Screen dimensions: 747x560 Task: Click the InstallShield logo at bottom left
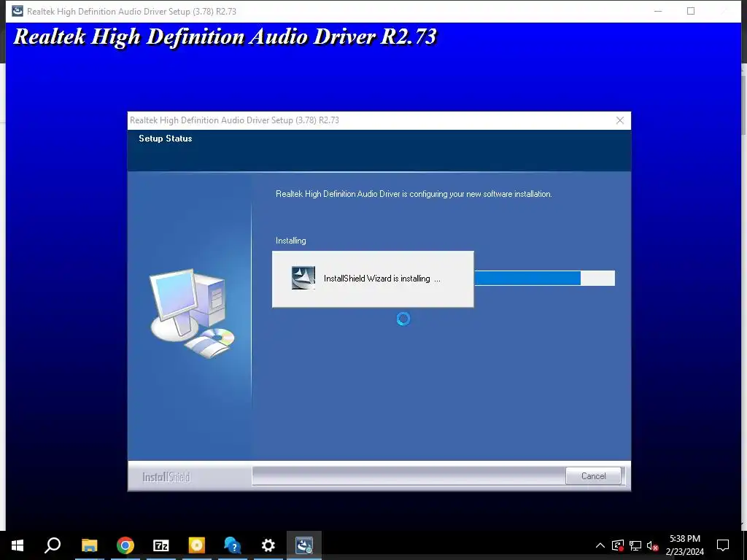(166, 477)
